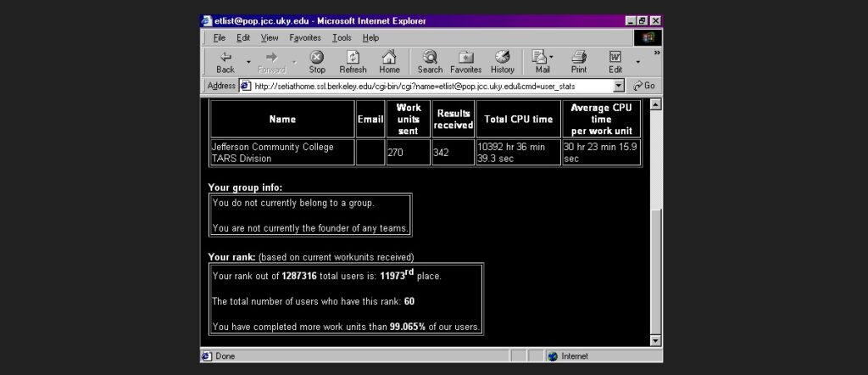The height and width of the screenshot is (375, 868).
Task: Open the Mail toolbar button
Action: point(542,62)
